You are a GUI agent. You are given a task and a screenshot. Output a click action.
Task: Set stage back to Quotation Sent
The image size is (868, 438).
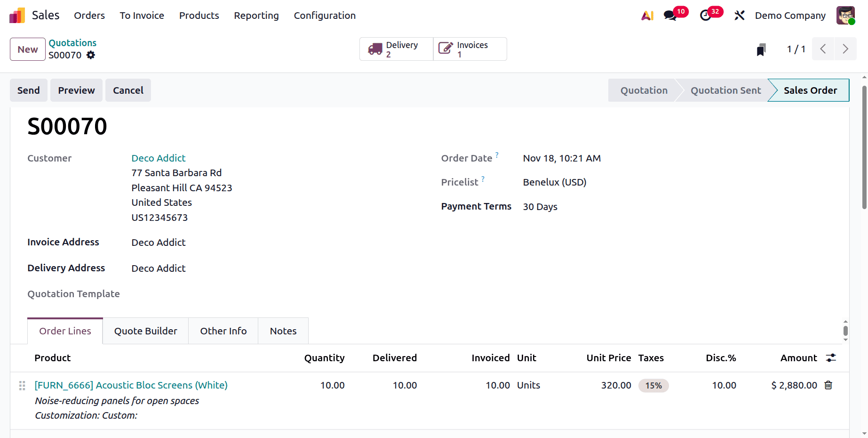point(725,90)
